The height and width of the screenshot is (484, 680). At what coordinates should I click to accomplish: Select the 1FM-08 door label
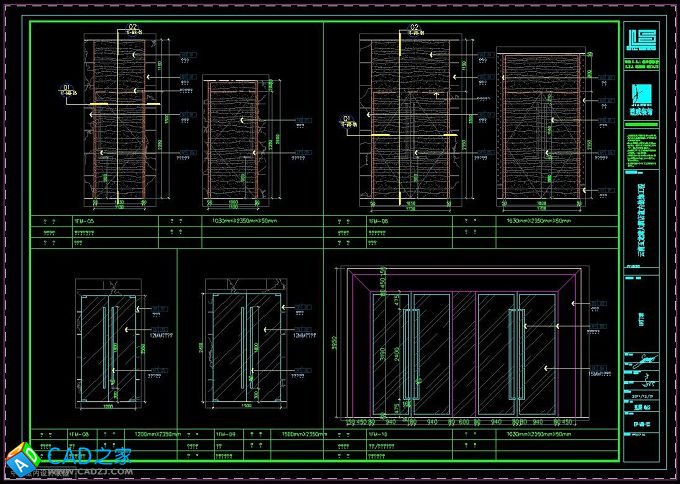79,435
